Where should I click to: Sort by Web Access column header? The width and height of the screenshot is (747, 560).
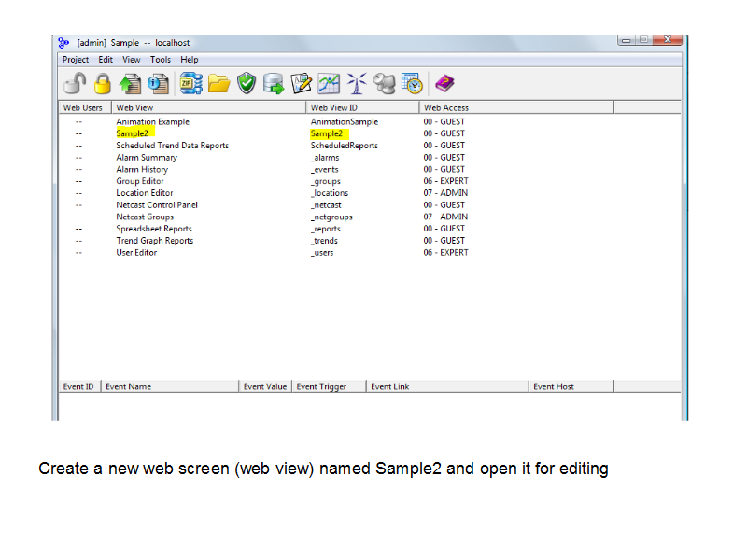pos(516,107)
